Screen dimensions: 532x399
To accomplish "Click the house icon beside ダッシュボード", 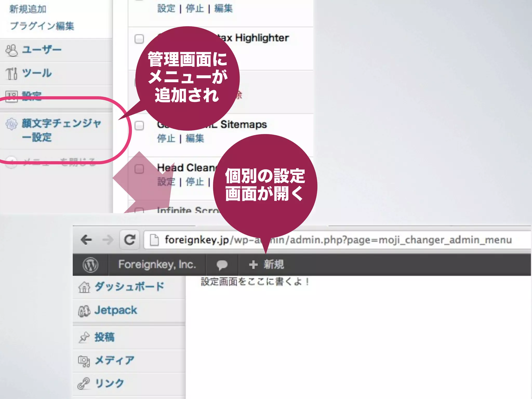I will coord(84,287).
